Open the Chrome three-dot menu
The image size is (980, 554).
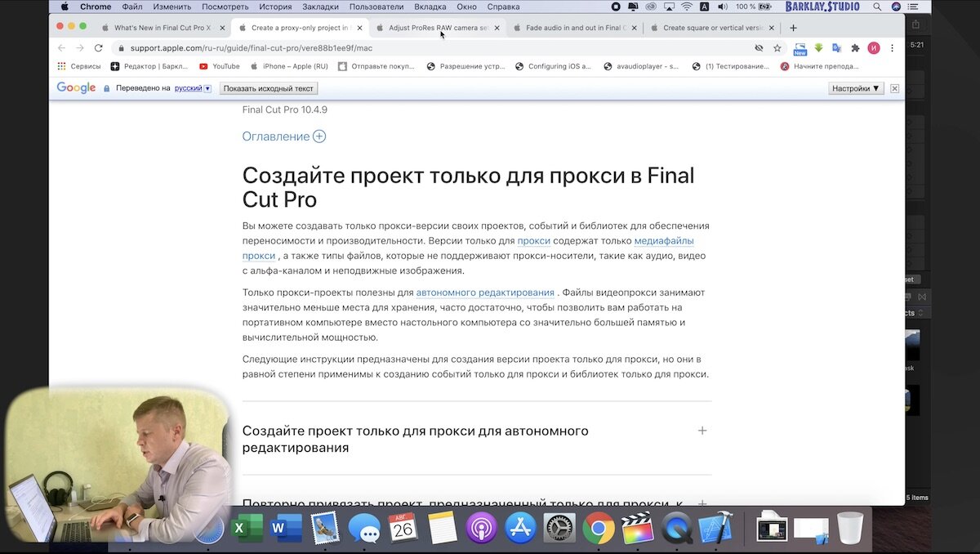click(x=892, y=48)
